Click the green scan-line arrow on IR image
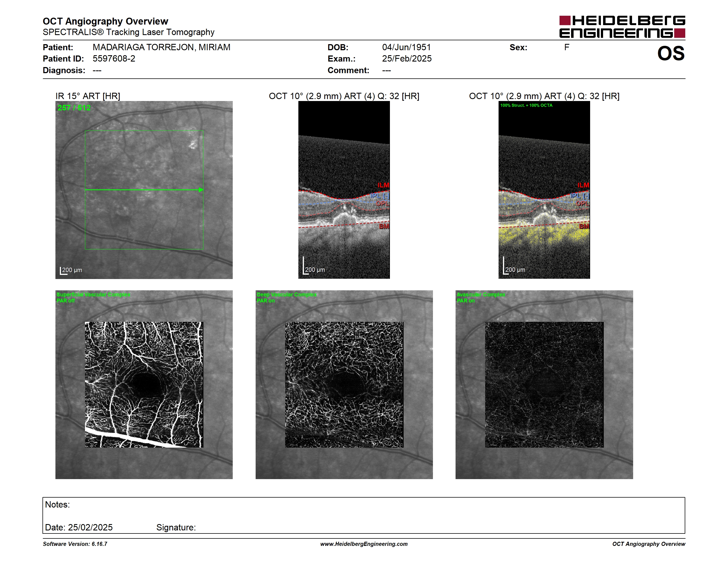 point(144,190)
